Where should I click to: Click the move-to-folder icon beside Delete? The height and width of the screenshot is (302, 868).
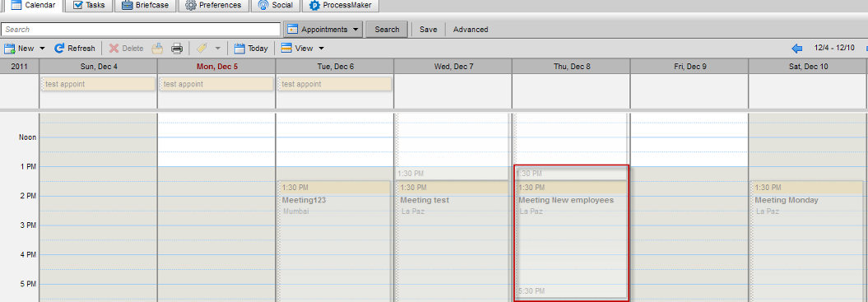[157, 49]
